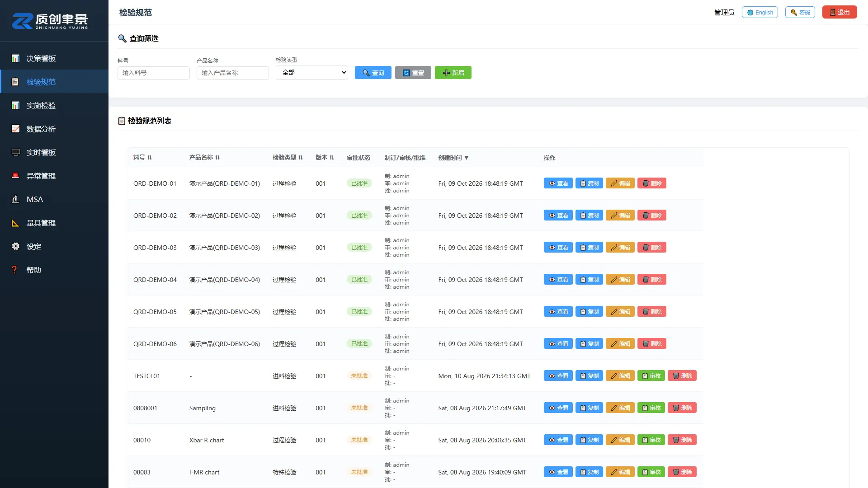The width and height of the screenshot is (868, 488).
Task: Sort the table by 料号 column
Action: tap(142, 158)
